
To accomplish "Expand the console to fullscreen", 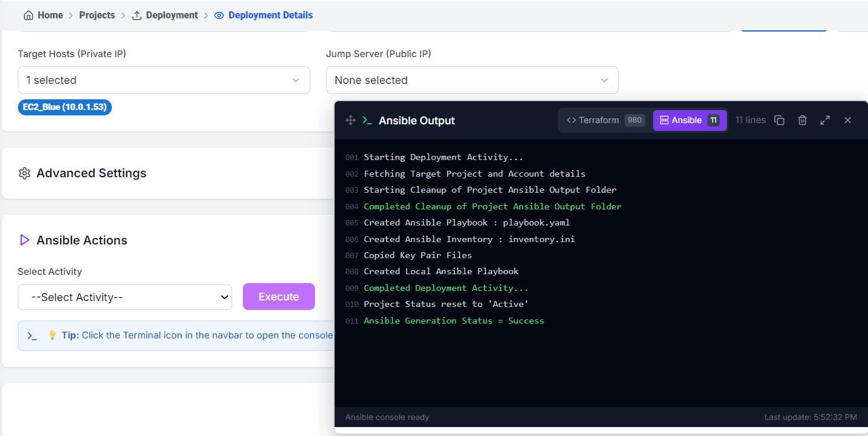I will 825,120.
